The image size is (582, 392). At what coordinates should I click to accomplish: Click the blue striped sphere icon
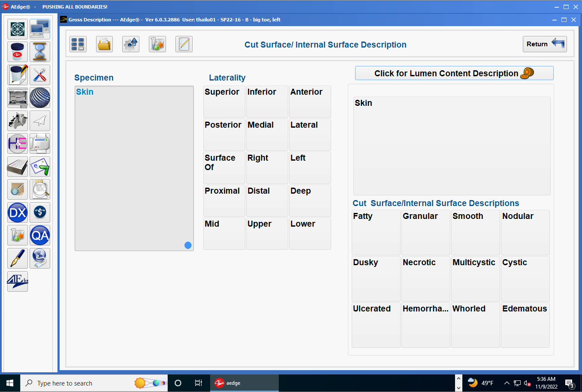[40, 98]
